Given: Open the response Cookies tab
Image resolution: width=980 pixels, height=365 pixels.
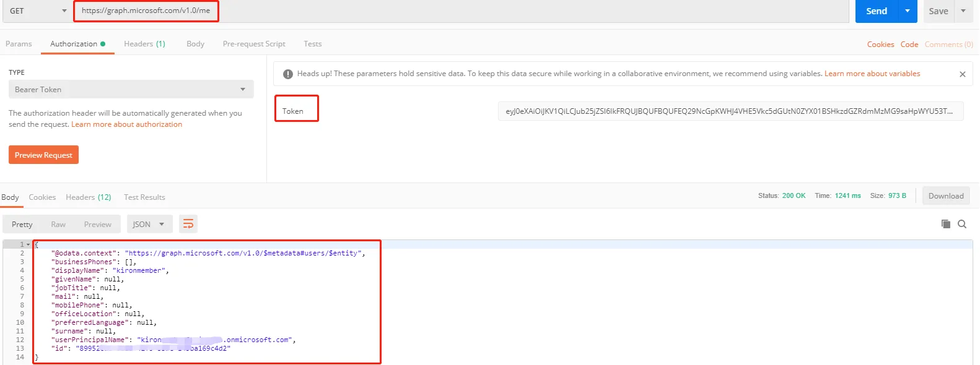Looking at the screenshot, I should tap(42, 197).
